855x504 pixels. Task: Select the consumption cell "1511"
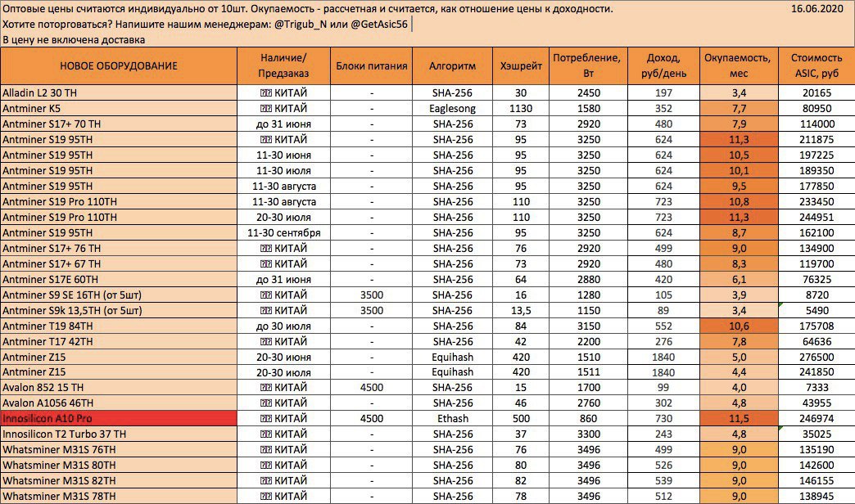tap(588, 372)
